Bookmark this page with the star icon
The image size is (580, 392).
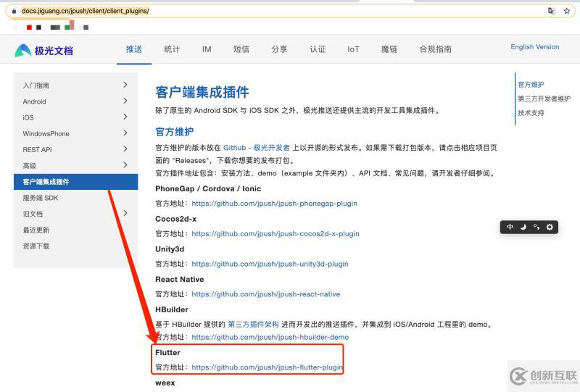tap(566, 11)
